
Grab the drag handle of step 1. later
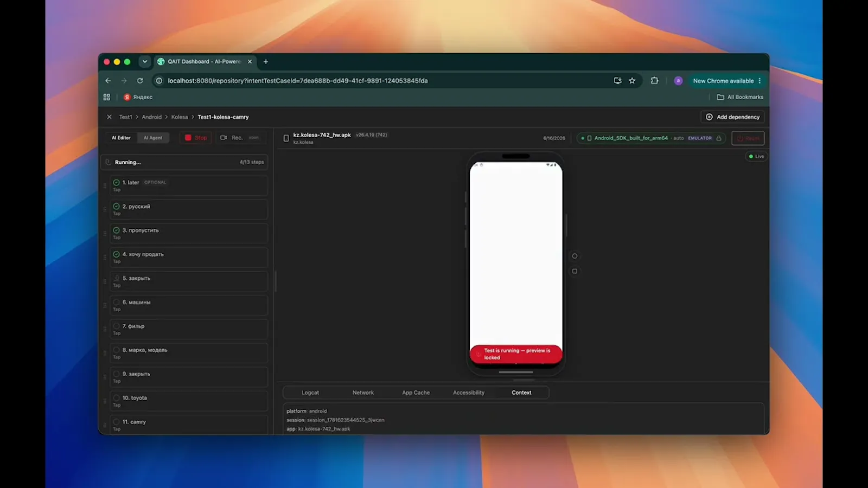pyautogui.click(x=105, y=185)
